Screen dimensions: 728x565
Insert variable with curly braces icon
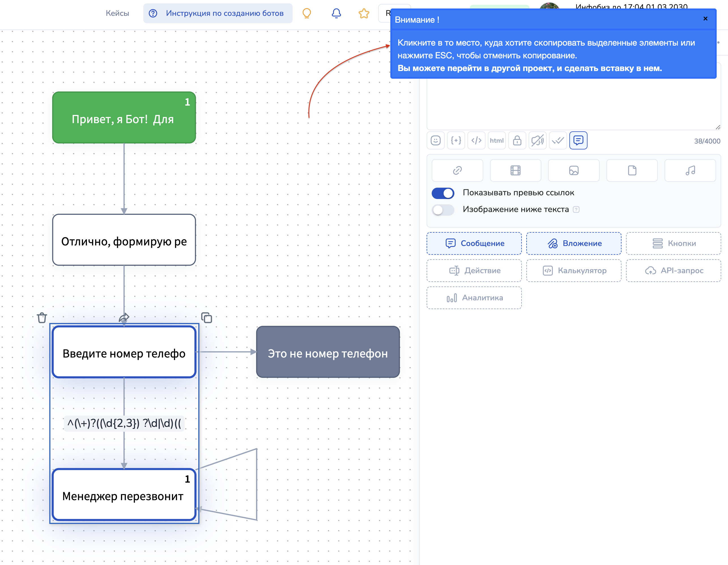pyautogui.click(x=456, y=141)
